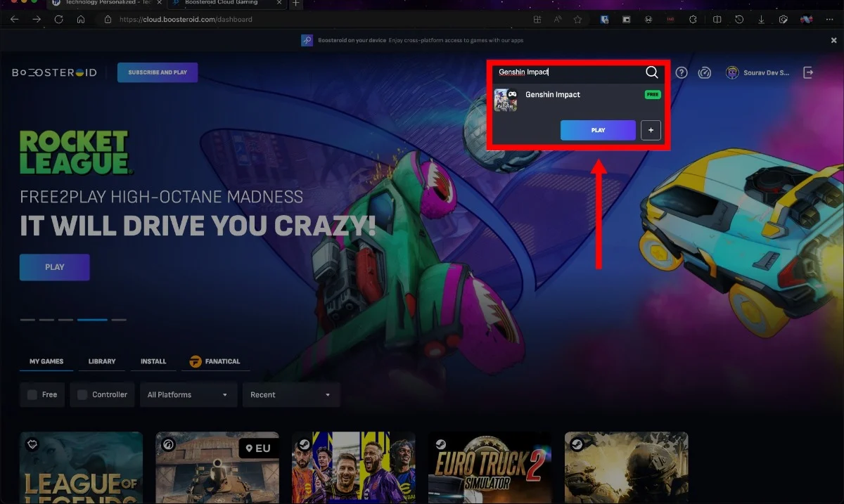Open the speed test gauge icon
The height and width of the screenshot is (504, 844).
(705, 72)
